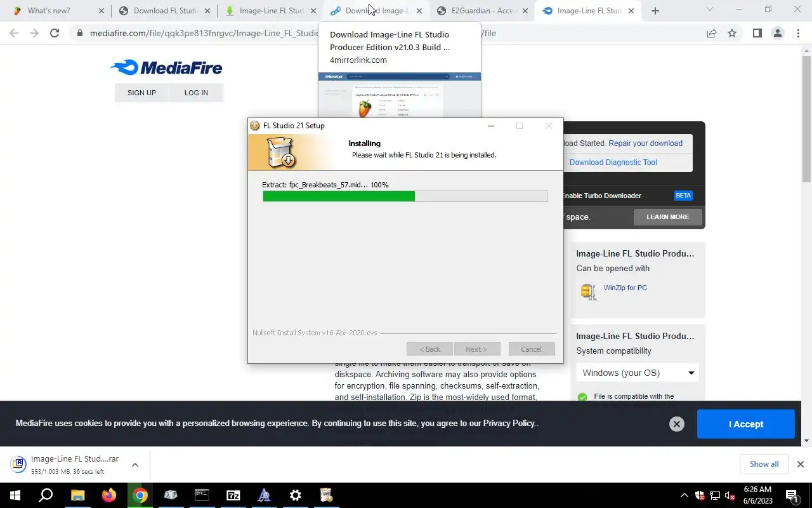Reload the MediaFire page
This screenshot has height=508, width=812.
[55, 33]
